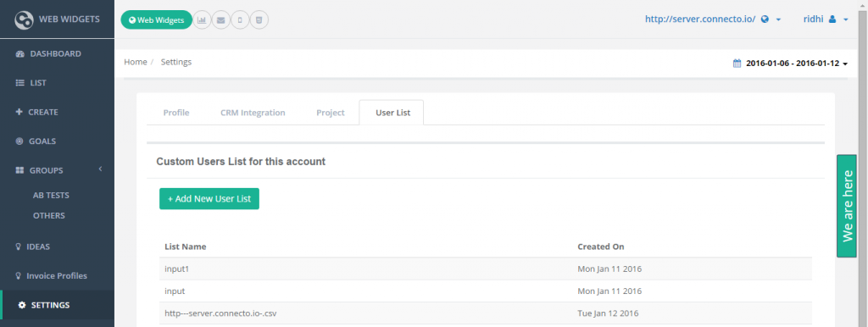Click the Connecto logo in the sidebar header

pyautogui.click(x=24, y=19)
